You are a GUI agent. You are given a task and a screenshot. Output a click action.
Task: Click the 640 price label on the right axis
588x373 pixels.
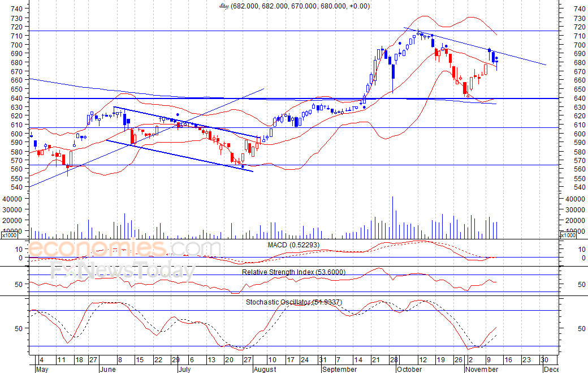(x=580, y=98)
